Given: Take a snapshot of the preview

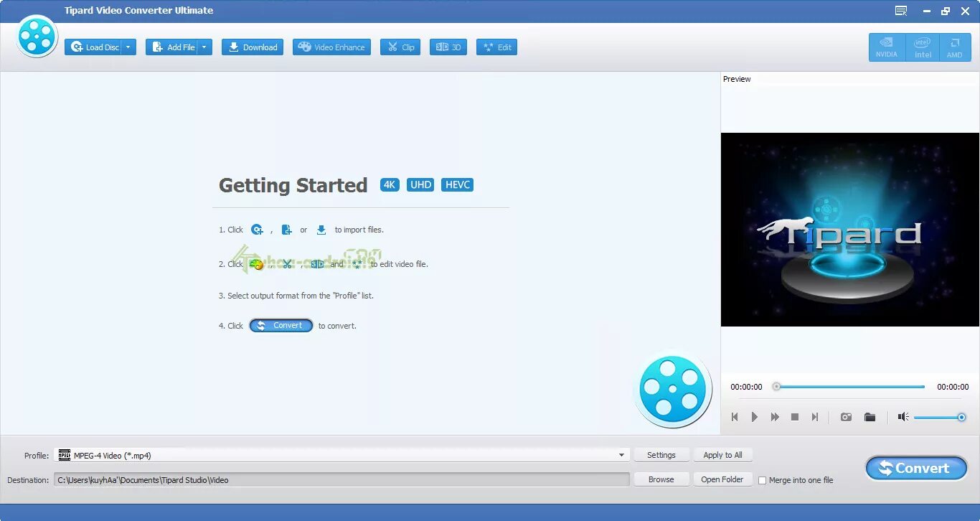Looking at the screenshot, I should (x=846, y=416).
